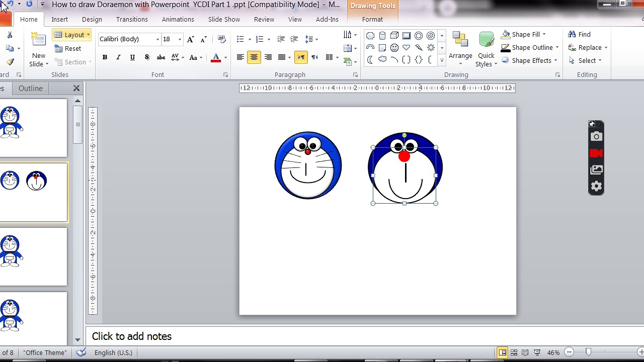Open the Drawing Tools Format tab
Image resolution: width=644 pixels, height=362 pixels.
[372, 19]
